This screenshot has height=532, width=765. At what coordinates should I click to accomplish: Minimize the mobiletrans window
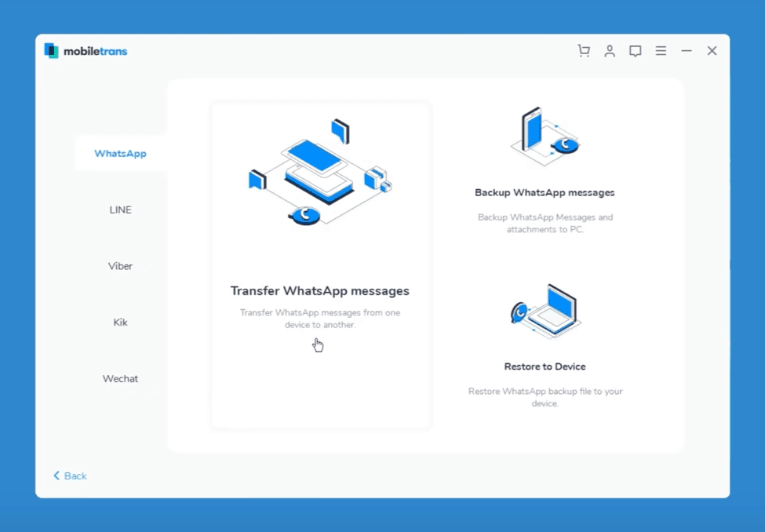click(687, 51)
